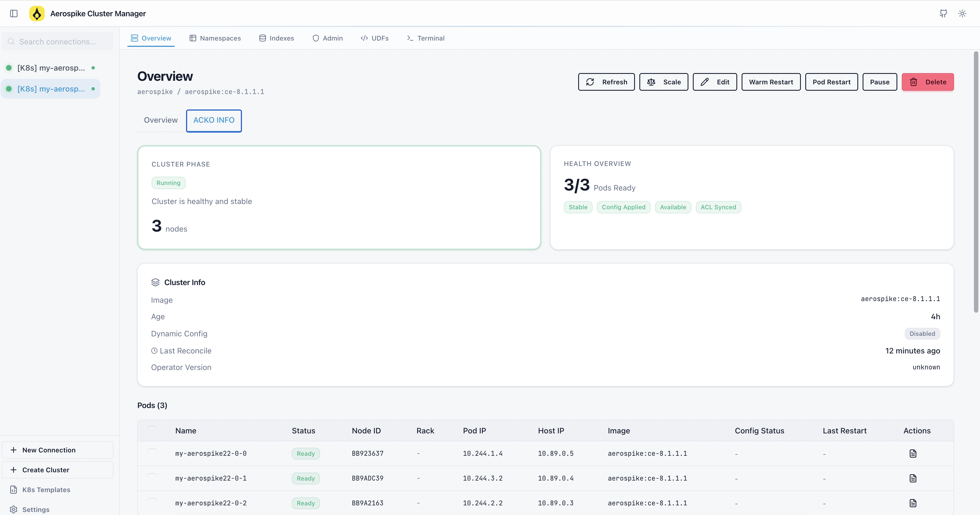Viewport: 980px width, 515px height.
Task: Select all pods header checkbox
Action: coord(152,430)
